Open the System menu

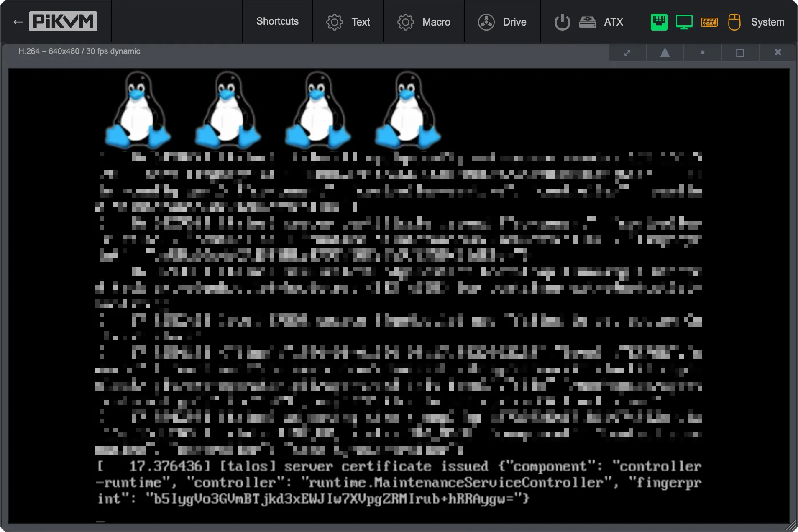coord(768,22)
